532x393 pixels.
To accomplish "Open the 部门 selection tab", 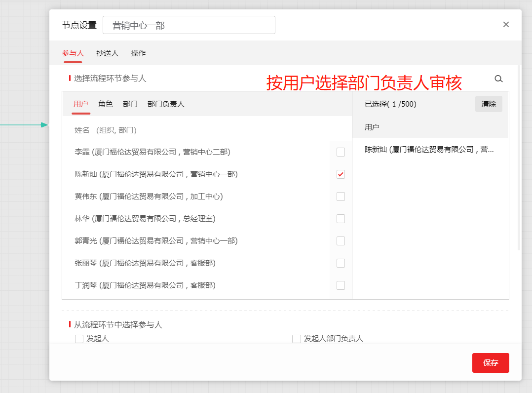I will [x=130, y=104].
